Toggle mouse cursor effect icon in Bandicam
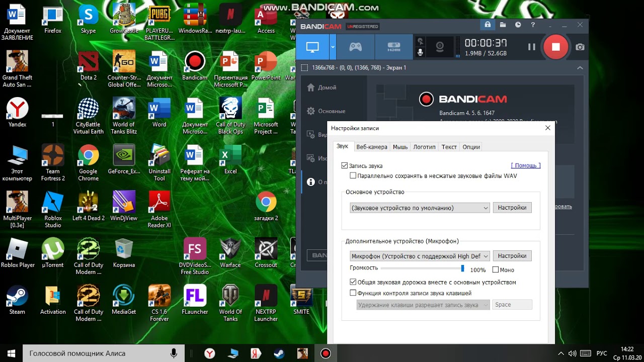This screenshot has width=644, height=362. pos(420,41)
